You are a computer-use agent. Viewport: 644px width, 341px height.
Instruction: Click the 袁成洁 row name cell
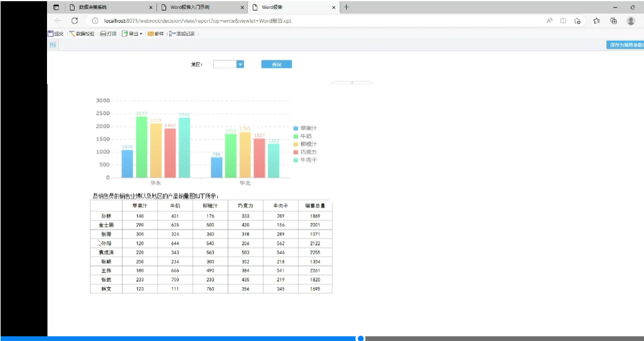point(106,252)
